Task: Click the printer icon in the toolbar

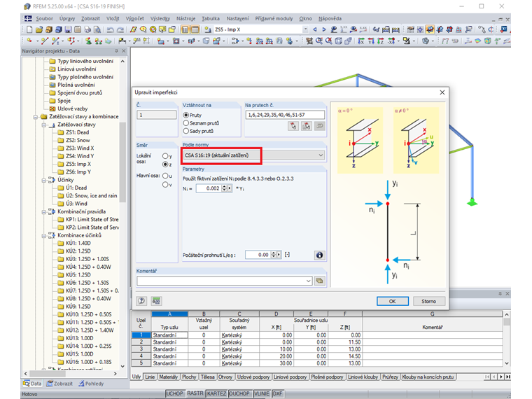Action: pyautogui.click(x=87, y=29)
